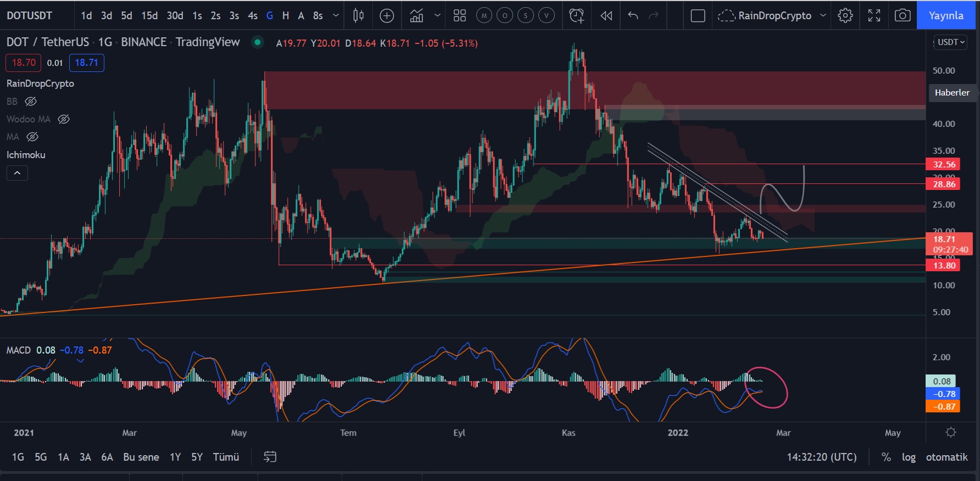Open chart settings gear icon
The width and height of the screenshot is (980, 481).
pos(845,16)
